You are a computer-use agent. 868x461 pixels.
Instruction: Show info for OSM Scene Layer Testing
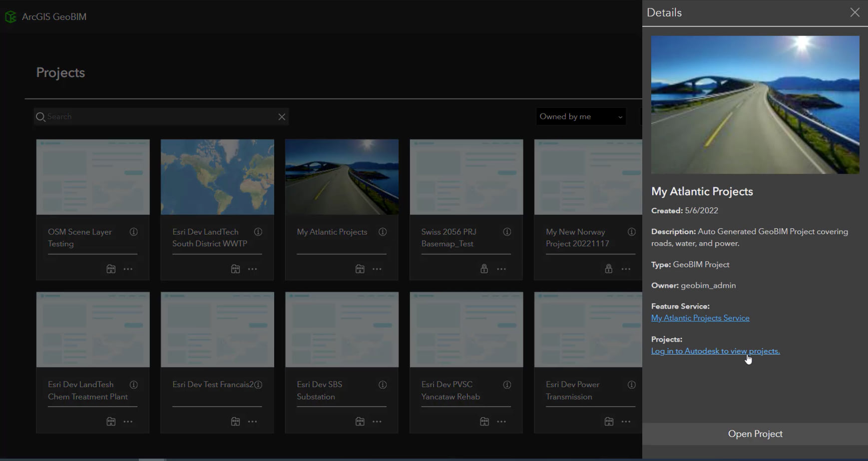tap(134, 232)
